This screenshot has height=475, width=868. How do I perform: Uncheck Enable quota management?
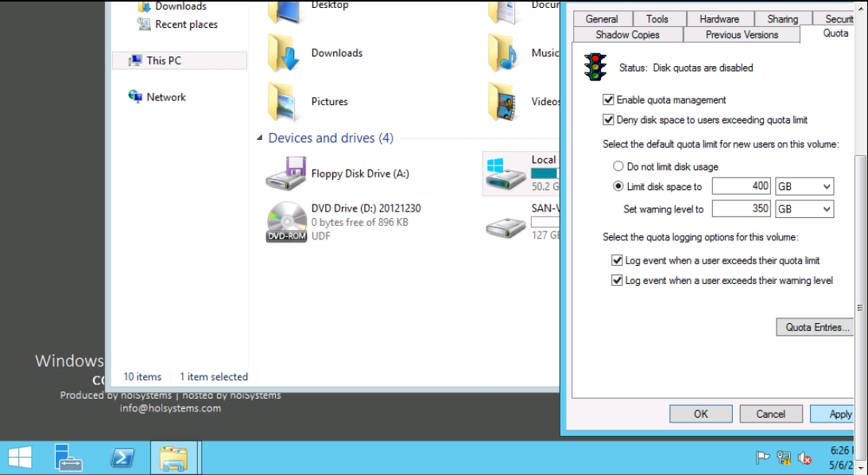(x=609, y=100)
